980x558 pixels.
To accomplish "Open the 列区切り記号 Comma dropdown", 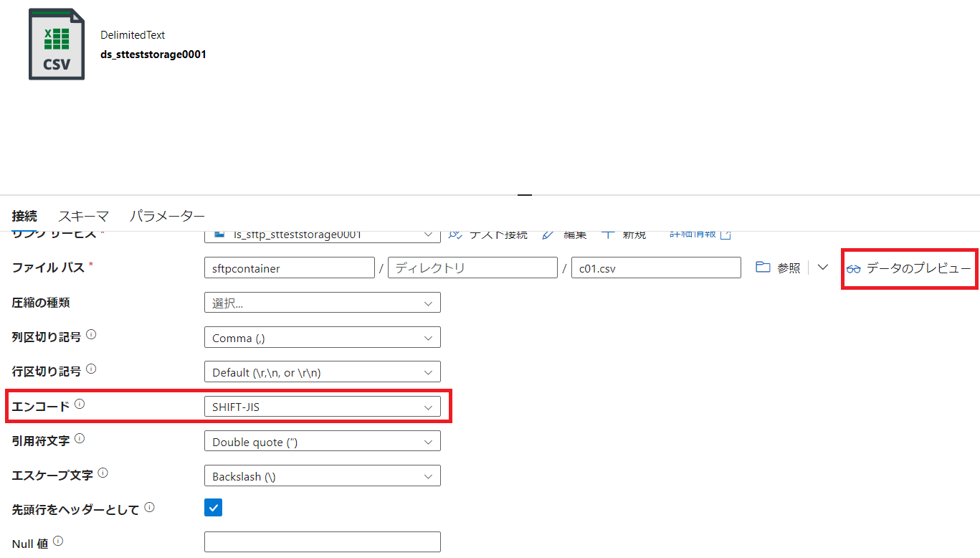I will pos(323,338).
